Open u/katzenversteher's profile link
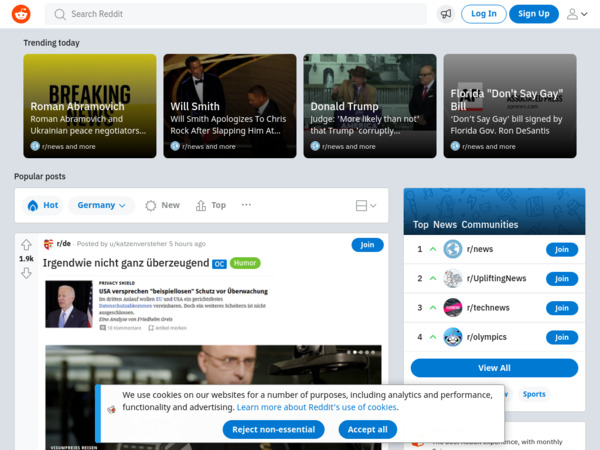 138,244
